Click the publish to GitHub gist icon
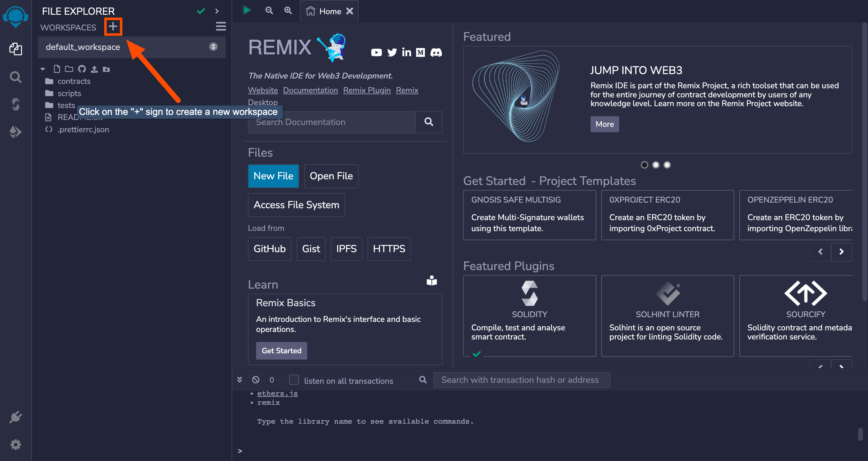The width and height of the screenshot is (868, 461). pos(82,69)
